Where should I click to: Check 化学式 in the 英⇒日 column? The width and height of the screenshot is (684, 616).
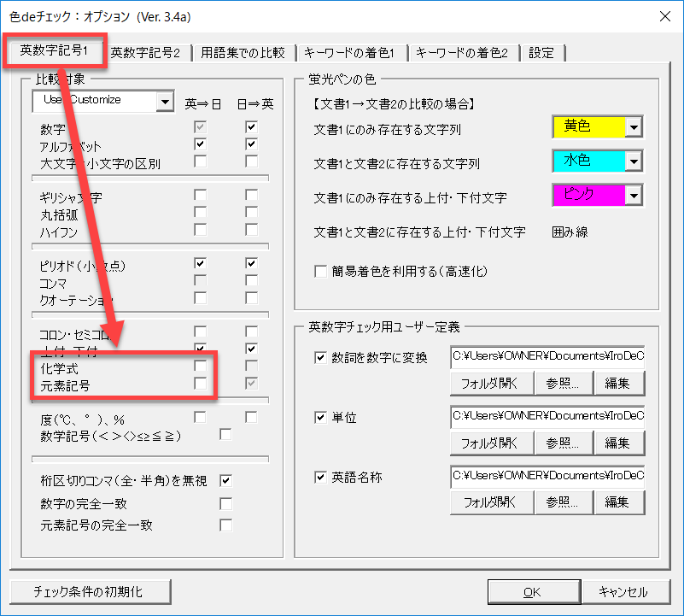click(200, 366)
